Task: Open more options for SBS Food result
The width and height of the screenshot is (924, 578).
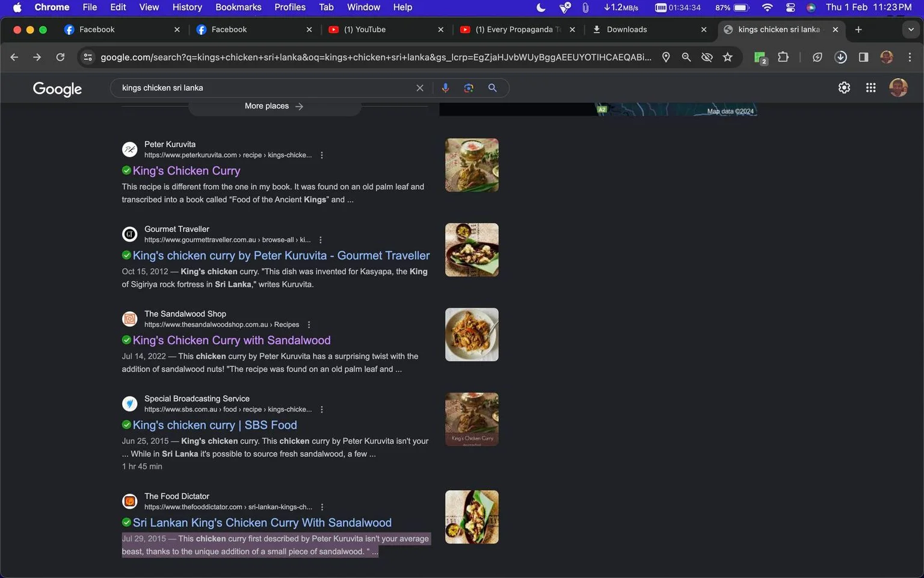Action: [322, 409]
